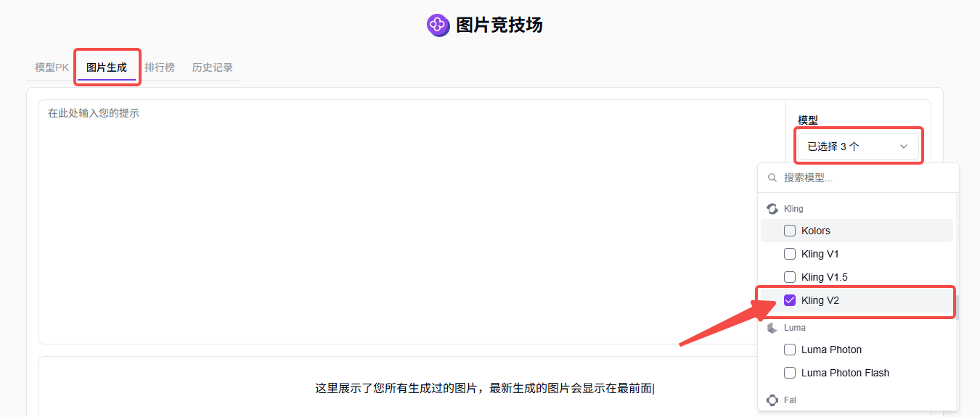Click the Fal provider icon

click(772, 400)
